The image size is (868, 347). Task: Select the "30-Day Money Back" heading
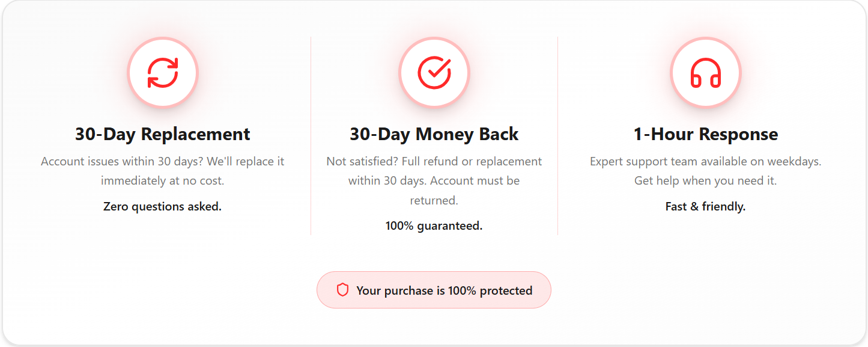click(434, 134)
